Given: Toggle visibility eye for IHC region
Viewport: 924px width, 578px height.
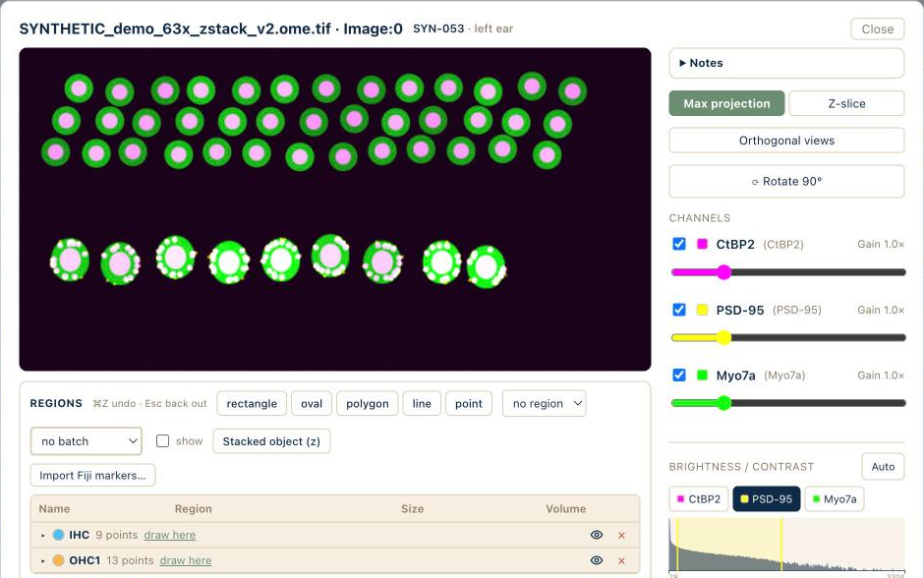Looking at the screenshot, I should [x=597, y=535].
